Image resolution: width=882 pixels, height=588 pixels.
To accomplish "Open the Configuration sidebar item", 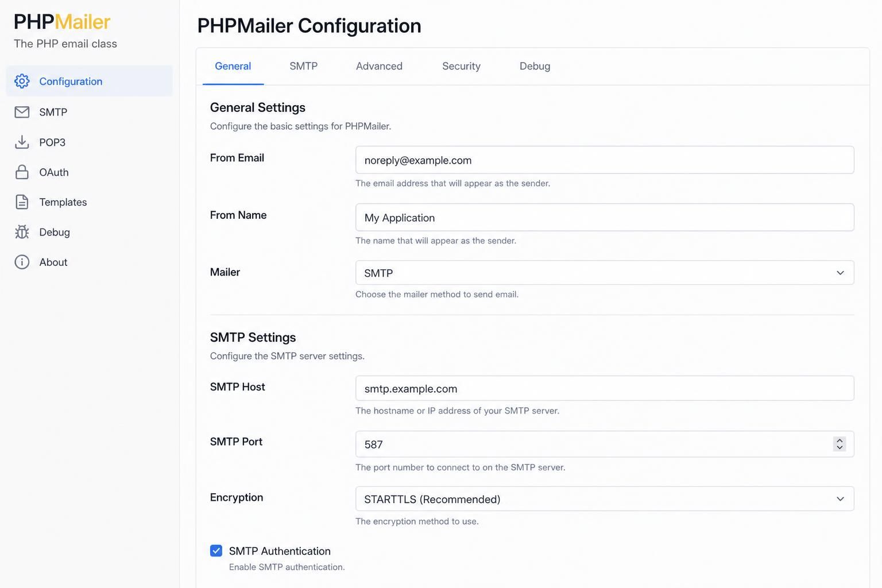I will 89,81.
